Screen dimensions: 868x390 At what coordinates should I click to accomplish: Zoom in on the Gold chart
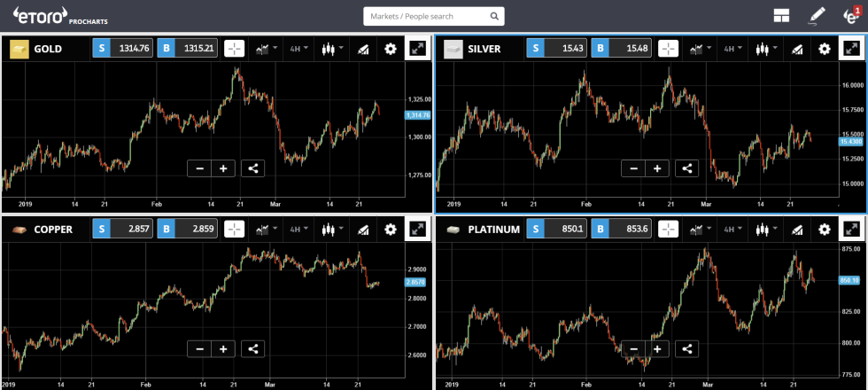[x=223, y=168]
